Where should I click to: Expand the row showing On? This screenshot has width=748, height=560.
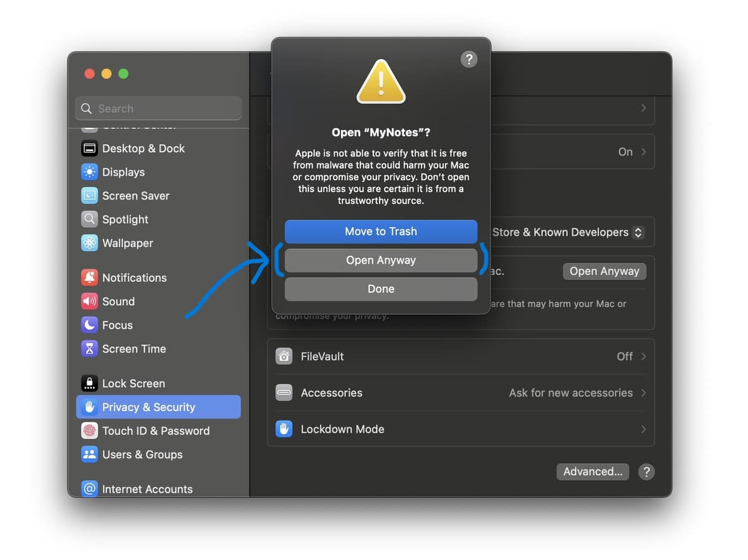(x=644, y=152)
